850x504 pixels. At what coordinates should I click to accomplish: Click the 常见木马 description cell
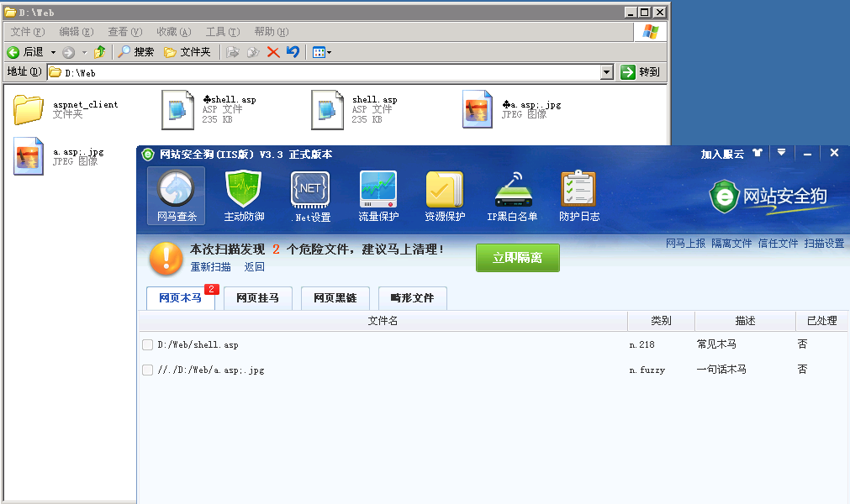[716, 344]
